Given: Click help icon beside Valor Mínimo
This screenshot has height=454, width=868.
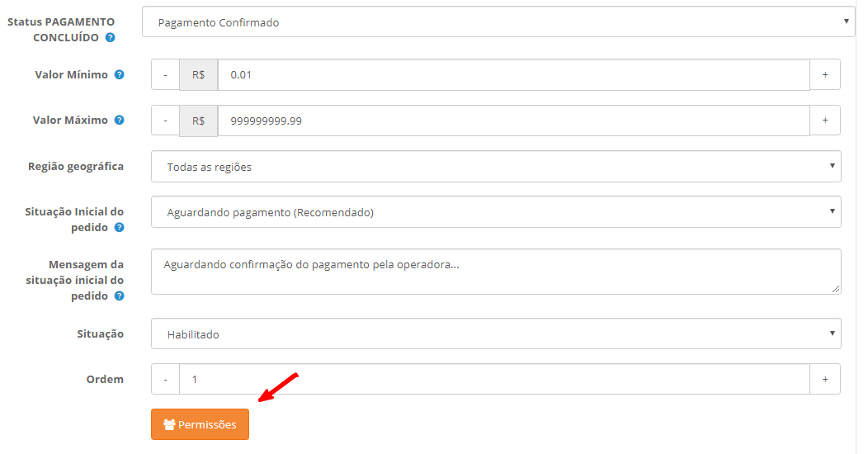Looking at the screenshot, I should click(119, 75).
